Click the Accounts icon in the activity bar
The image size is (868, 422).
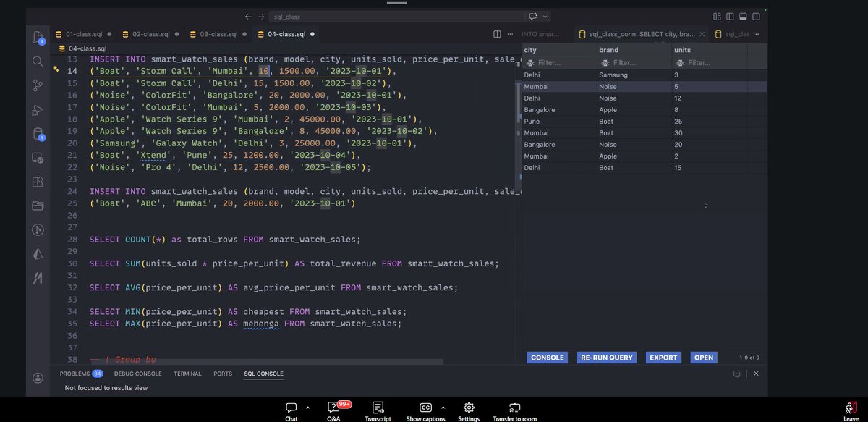pyautogui.click(x=38, y=378)
